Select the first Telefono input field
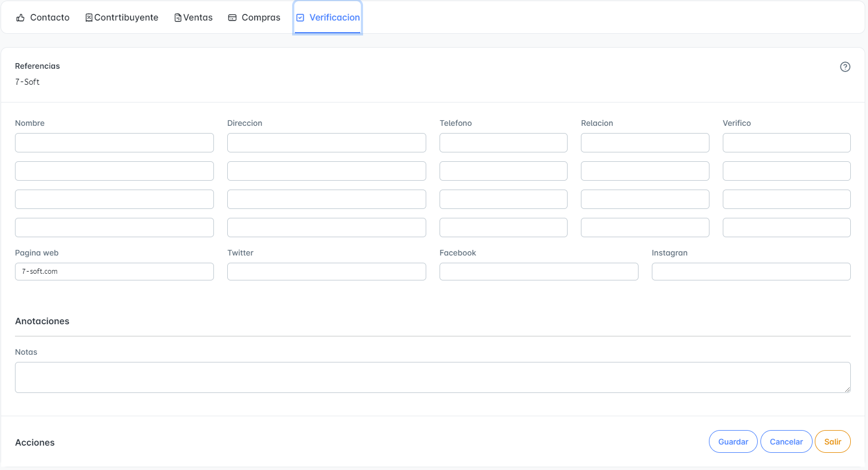 pos(503,142)
